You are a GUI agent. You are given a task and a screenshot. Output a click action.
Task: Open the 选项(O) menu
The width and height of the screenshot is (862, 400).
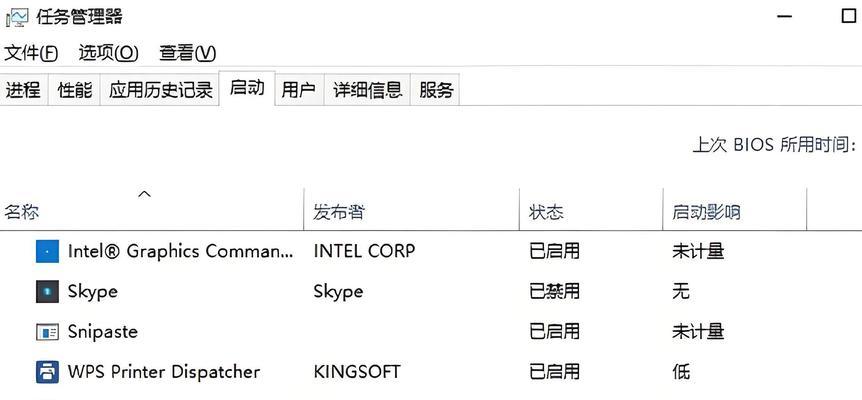pyautogui.click(x=108, y=53)
